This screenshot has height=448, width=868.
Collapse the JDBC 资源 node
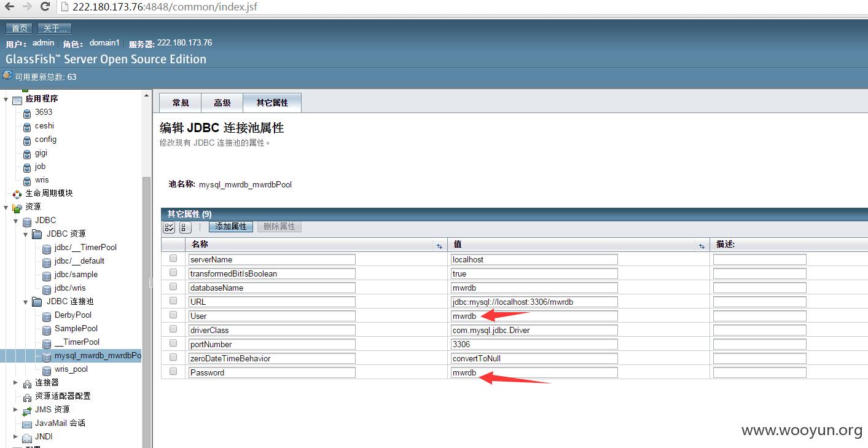(26, 234)
